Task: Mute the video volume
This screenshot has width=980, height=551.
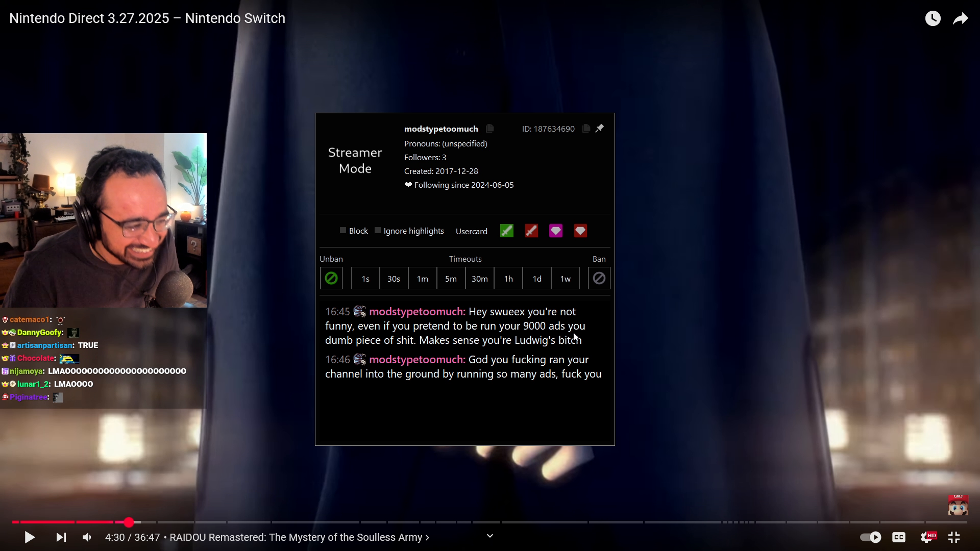Action: (x=87, y=537)
